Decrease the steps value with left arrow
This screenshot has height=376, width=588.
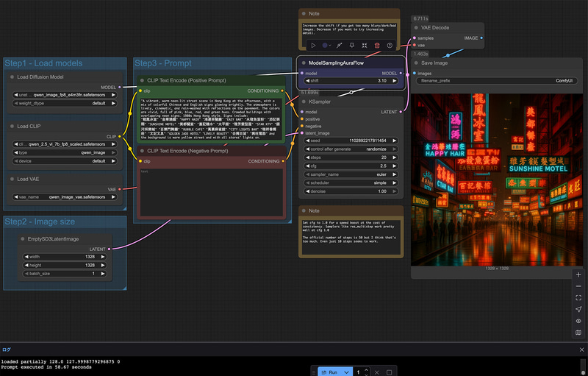(x=308, y=157)
